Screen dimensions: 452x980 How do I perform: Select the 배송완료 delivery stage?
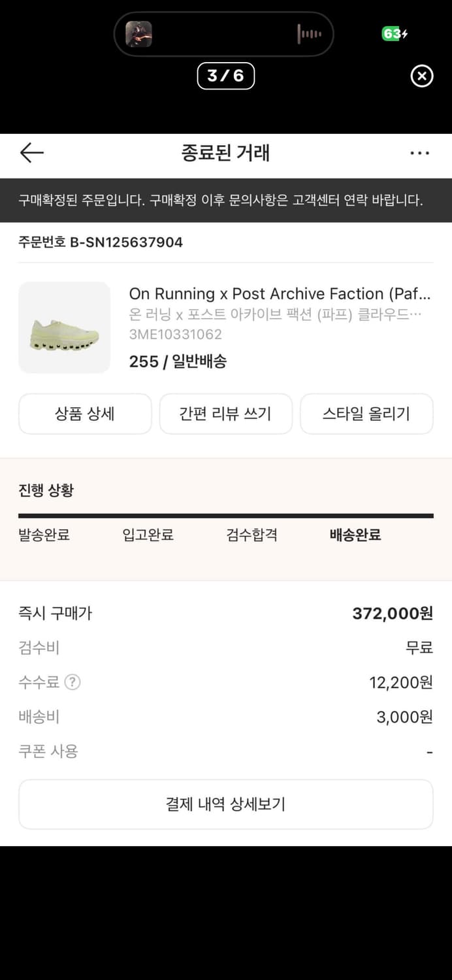pyautogui.click(x=355, y=534)
